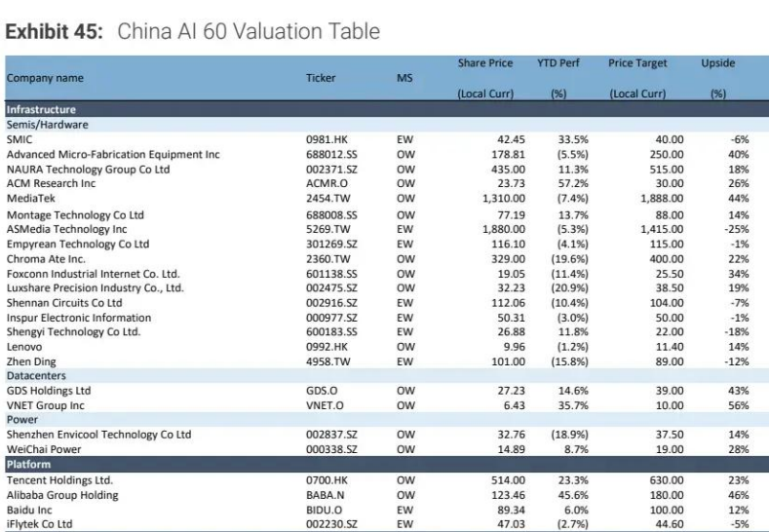Click ticker '002837.SZ'
769x532 pixels.
(x=331, y=435)
